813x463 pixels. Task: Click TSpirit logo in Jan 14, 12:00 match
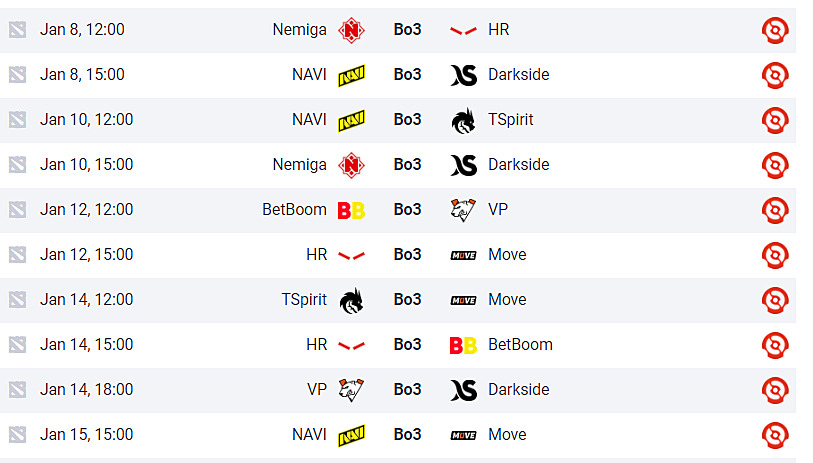[x=351, y=300]
